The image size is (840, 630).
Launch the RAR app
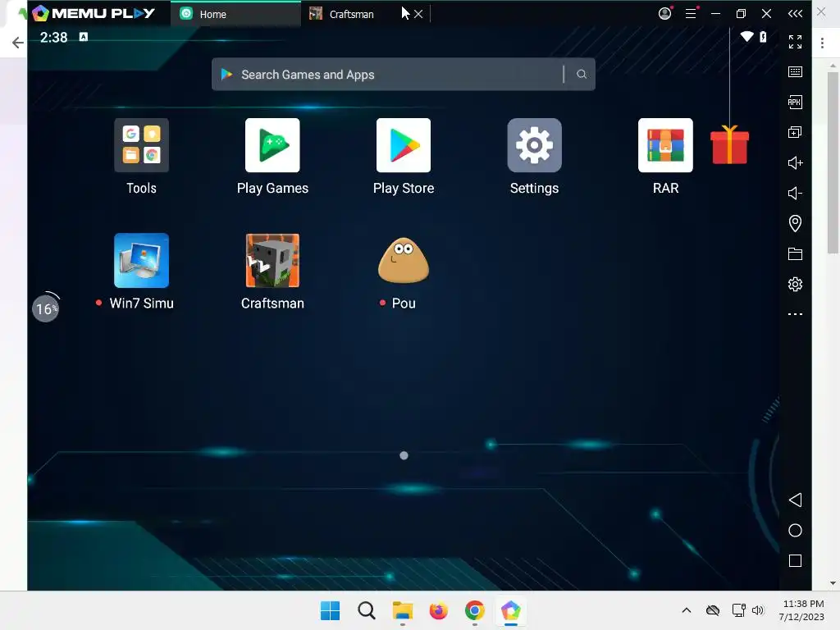point(665,145)
